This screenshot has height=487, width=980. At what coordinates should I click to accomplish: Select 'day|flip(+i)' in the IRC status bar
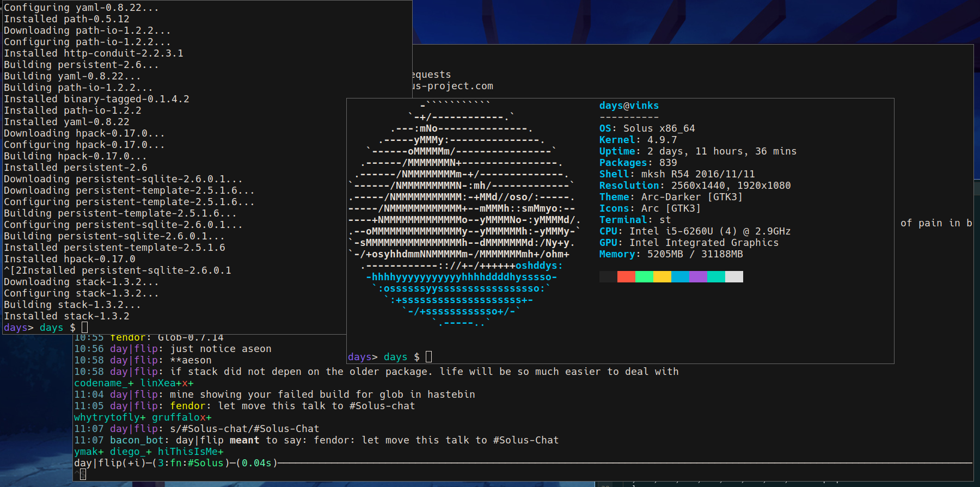click(x=110, y=463)
